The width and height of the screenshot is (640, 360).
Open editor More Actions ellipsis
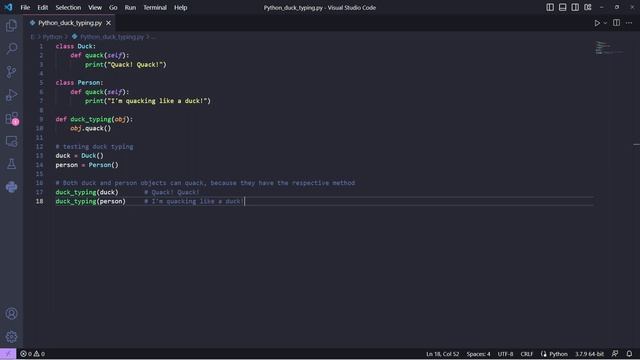click(629, 23)
